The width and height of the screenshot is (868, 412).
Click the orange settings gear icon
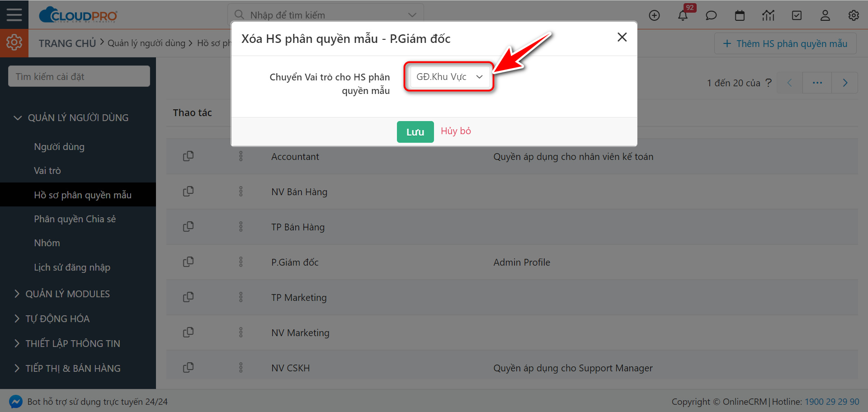[x=14, y=42]
